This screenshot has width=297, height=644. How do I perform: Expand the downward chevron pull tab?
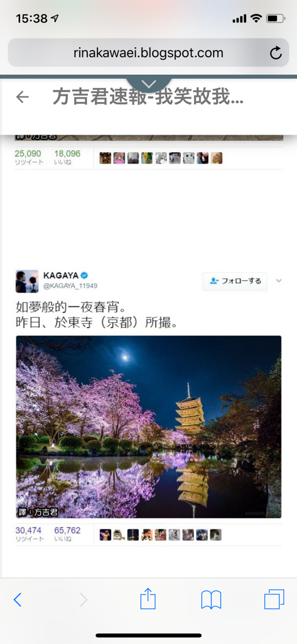point(148,84)
